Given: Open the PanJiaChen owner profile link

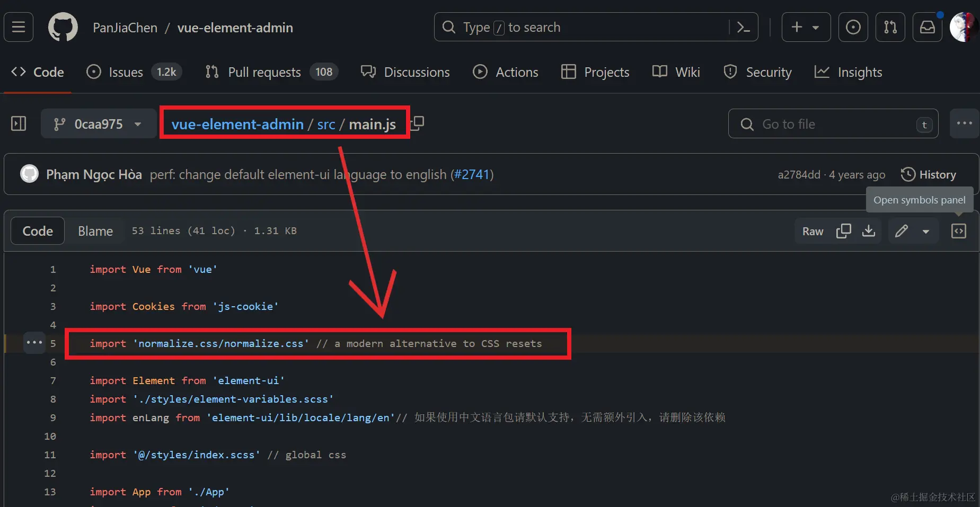Looking at the screenshot, I should click(x=125, y=28).
